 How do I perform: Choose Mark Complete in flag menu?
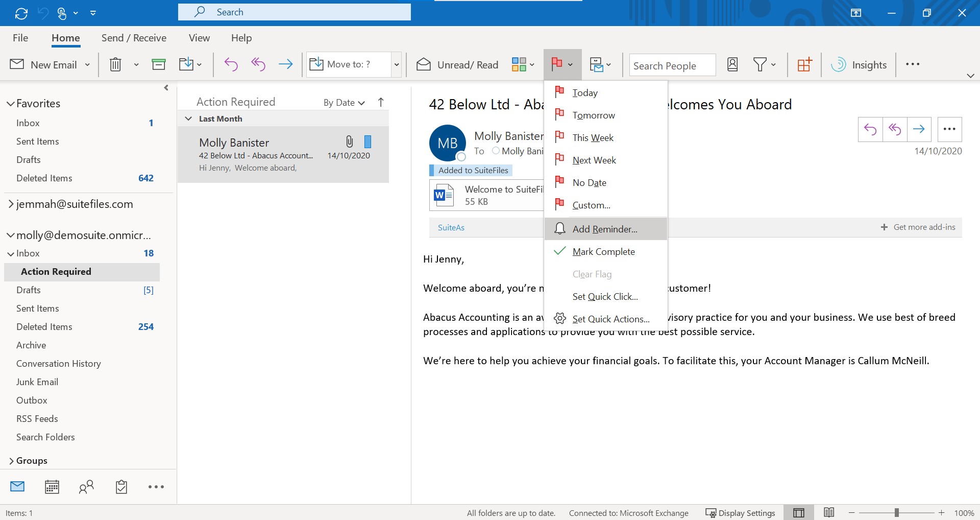coord(606,251)
